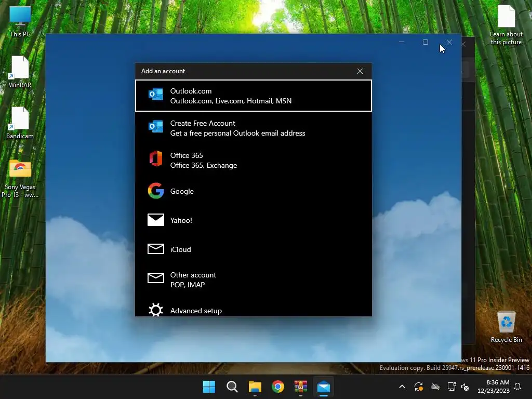This screenshot has width=532, height=399.
Task: Click the Google G logo icon
Action: 156,191
